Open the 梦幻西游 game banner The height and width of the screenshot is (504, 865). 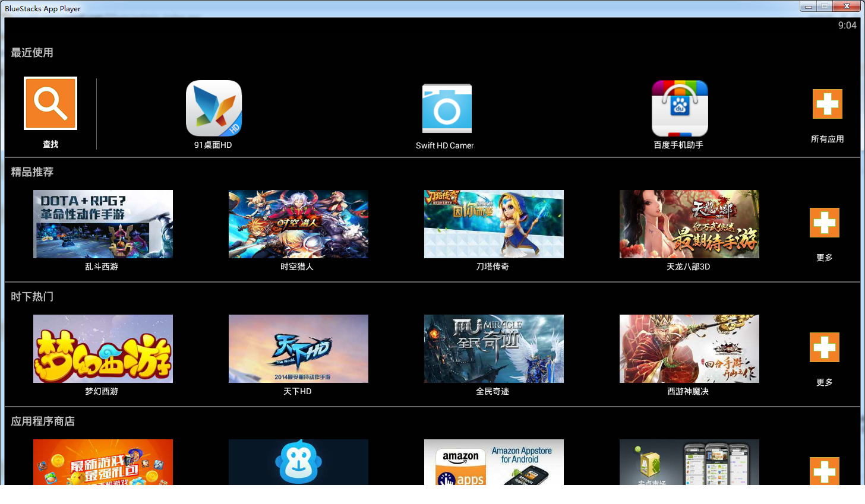pos(103,348)
